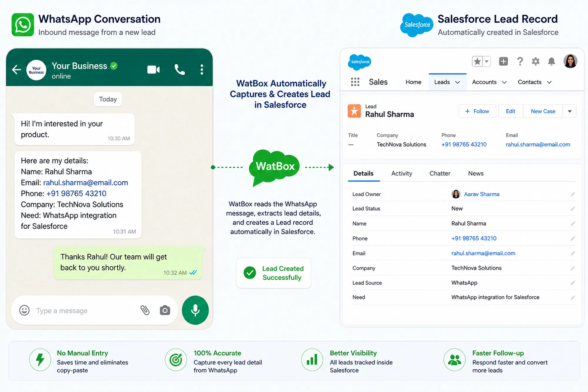588x392 pixels.
Task: Click the Salesforce cloud logo in app header
Action: point(360,62)
